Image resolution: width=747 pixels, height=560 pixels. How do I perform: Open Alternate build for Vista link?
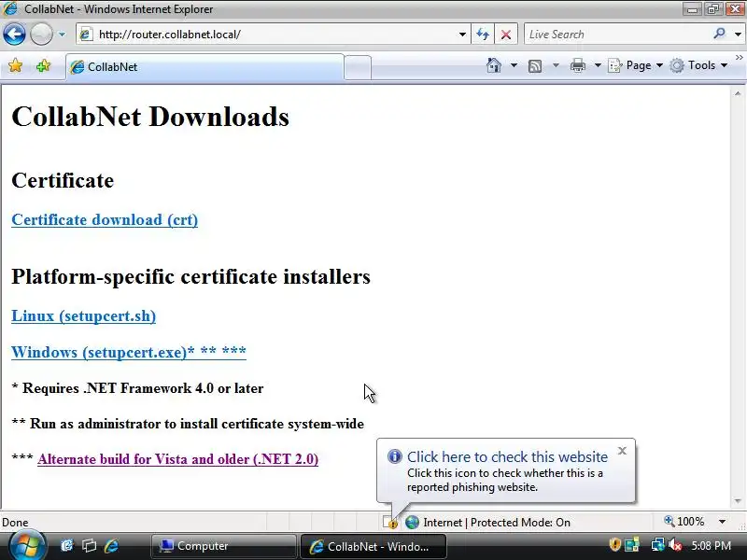click(177, 459)
